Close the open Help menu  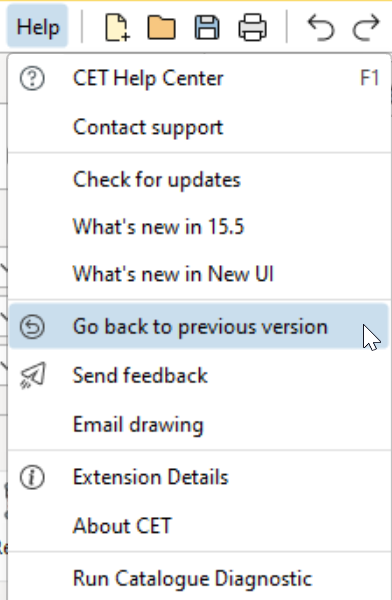coord(38,27)
